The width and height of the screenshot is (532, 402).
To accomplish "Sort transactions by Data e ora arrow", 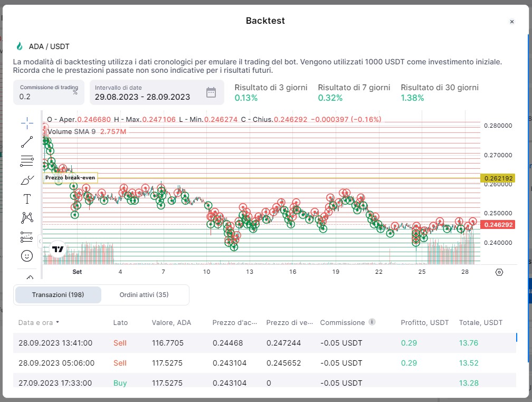I will [58, 322].
